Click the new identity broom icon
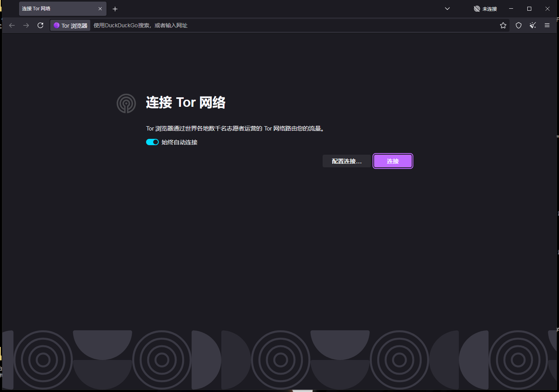This screenshot has height=392, width=559. [533, 25]
